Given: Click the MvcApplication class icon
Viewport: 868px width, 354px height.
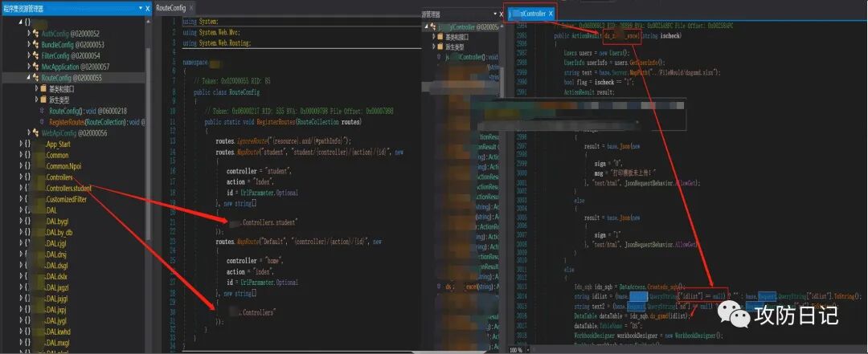Looking at the screenshot, I should click(36, 67).
